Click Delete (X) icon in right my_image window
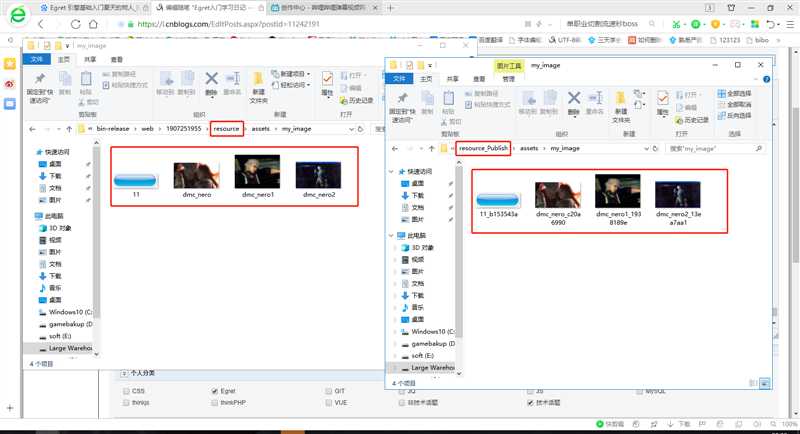Screen dimensions: 800x434 (x=573, y=98)
